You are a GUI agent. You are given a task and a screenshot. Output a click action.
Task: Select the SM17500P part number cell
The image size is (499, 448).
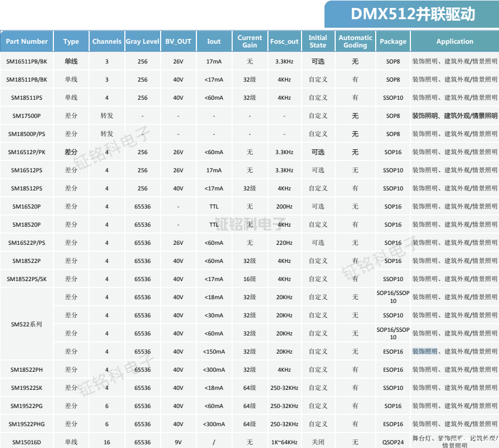click(26, 115)
